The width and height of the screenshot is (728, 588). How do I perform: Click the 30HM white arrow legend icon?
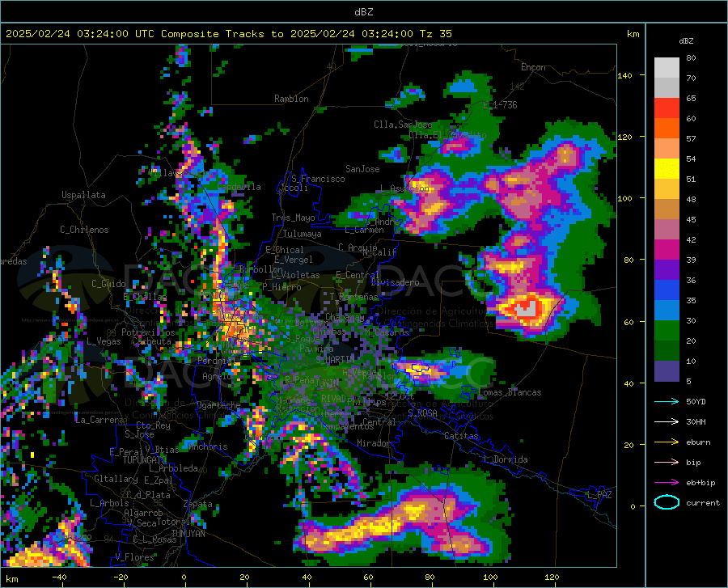click(667, 421)
